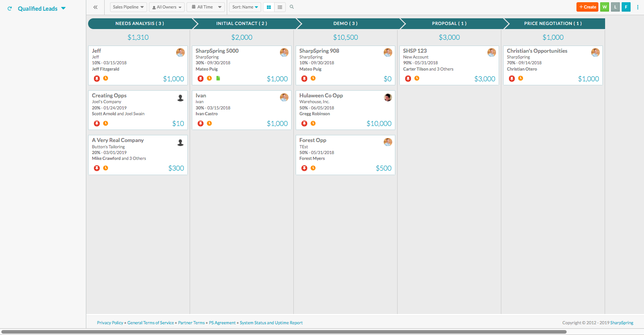Open the Privacy Policy link

(110, 322)
